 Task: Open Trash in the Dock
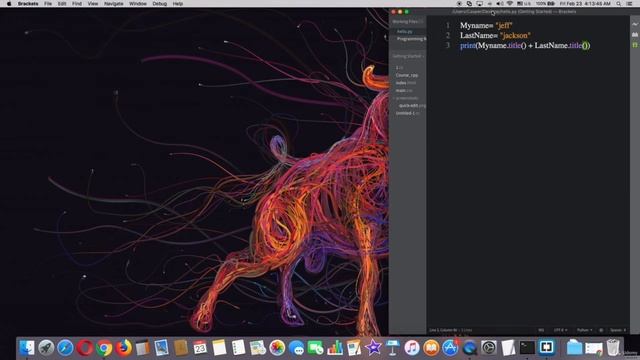(x=613, y=348)
